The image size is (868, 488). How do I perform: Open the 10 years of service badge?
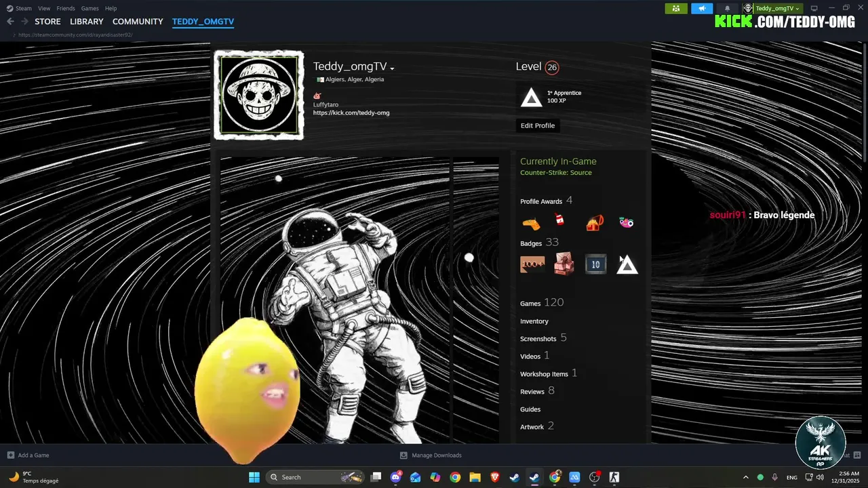click(595, 264)
